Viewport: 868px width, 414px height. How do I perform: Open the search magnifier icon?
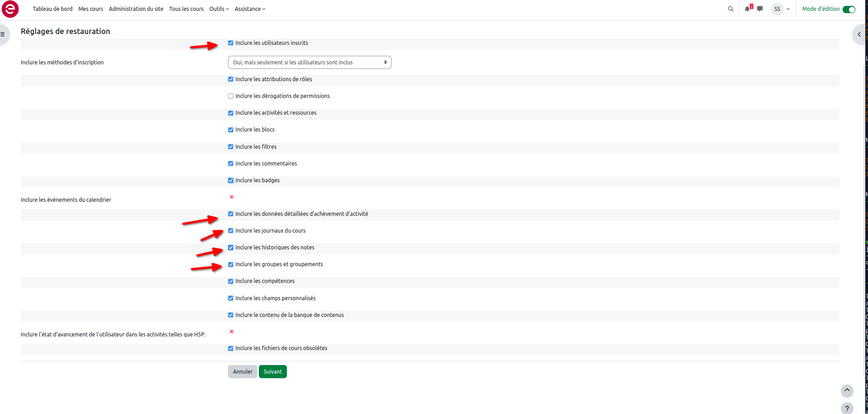point(730,9)
